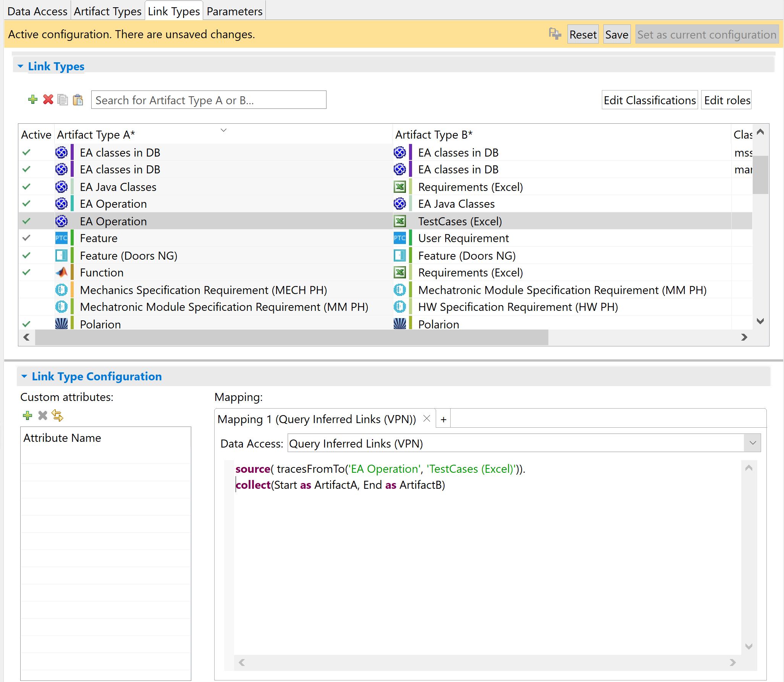Image resolution: width=784 pixels, height=682 pixels.
Task: Click table scroll down arrow
Action: 760,321
